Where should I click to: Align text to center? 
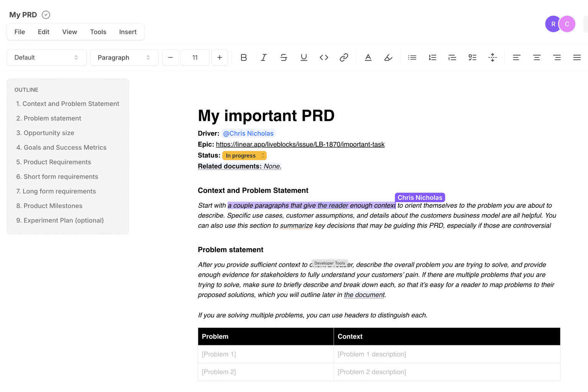(537, 57)
